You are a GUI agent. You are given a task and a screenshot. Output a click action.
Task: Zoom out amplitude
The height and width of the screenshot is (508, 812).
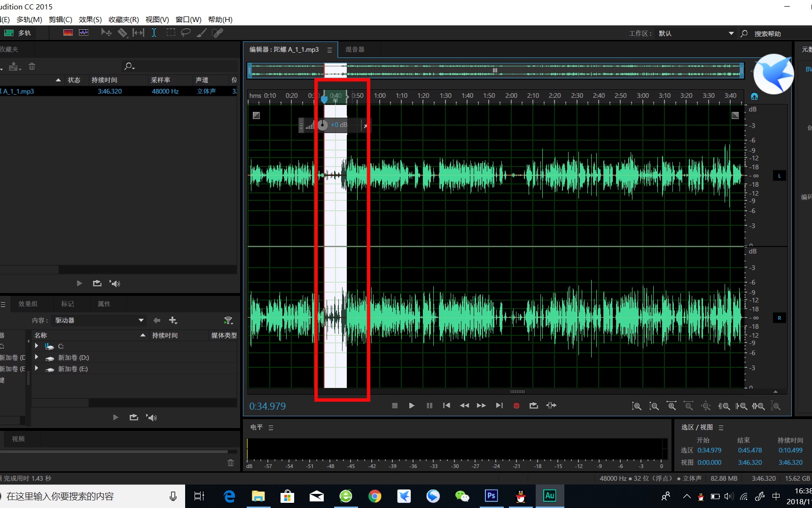pyautogui.click(x=654, y=406)
